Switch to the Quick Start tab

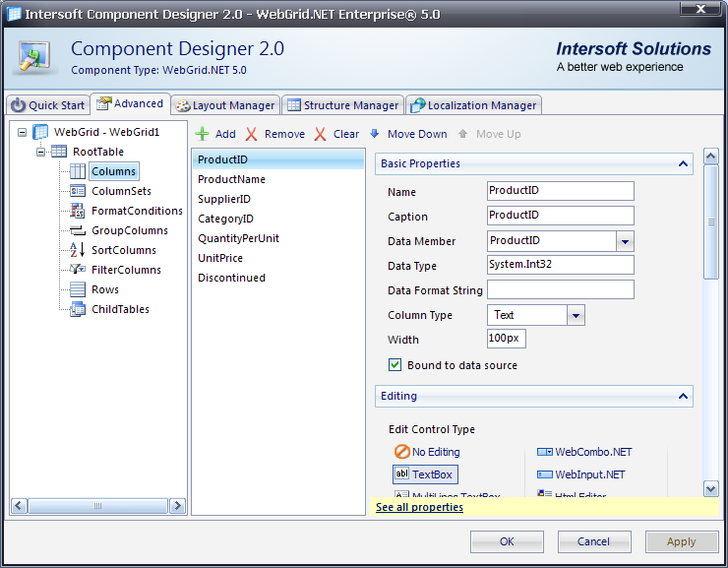click(x=47, y=105)
